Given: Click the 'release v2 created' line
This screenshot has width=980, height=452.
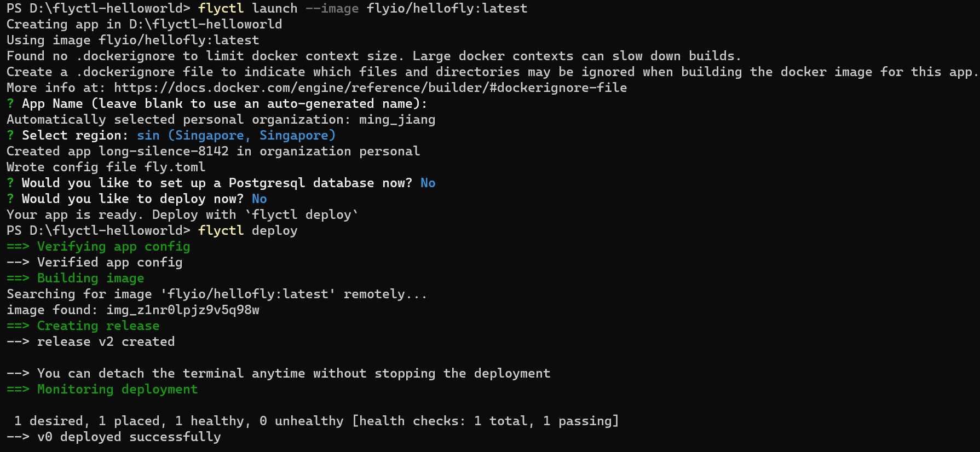Looking at the screenshot, I should (x=106, y=341).
